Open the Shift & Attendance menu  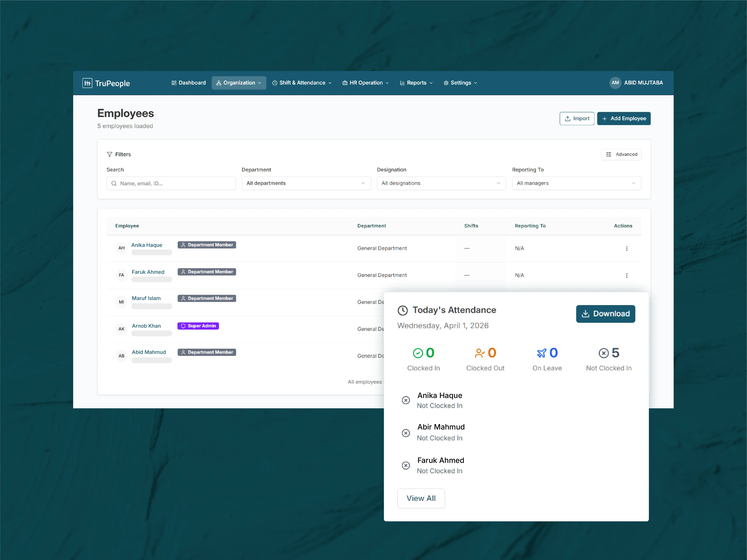click(302, 83)
